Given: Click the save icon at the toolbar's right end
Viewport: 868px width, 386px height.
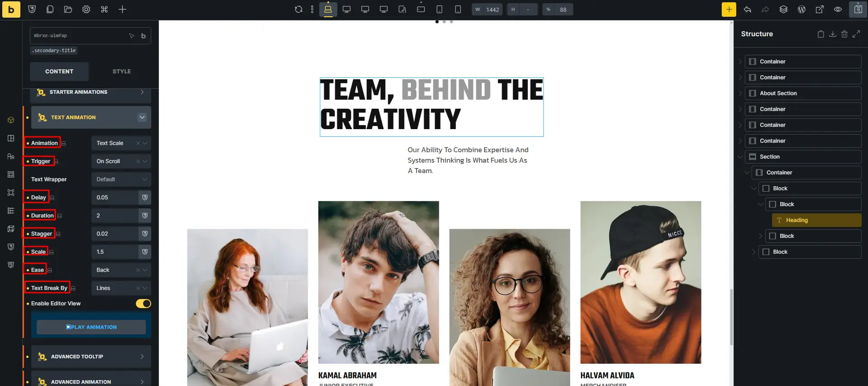Looking at the screenshot, I should [858, 10].
